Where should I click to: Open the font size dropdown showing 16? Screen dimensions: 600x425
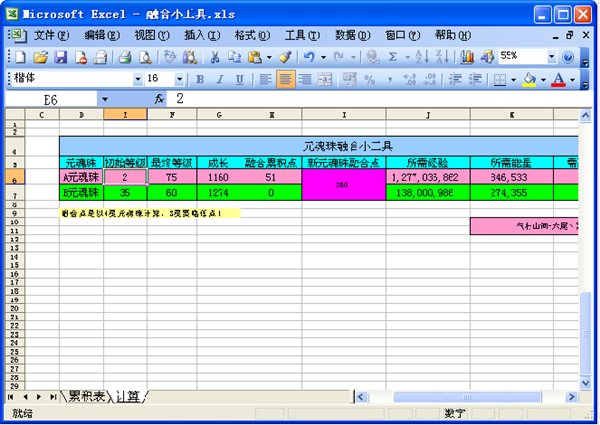click(x=179, y=80)
